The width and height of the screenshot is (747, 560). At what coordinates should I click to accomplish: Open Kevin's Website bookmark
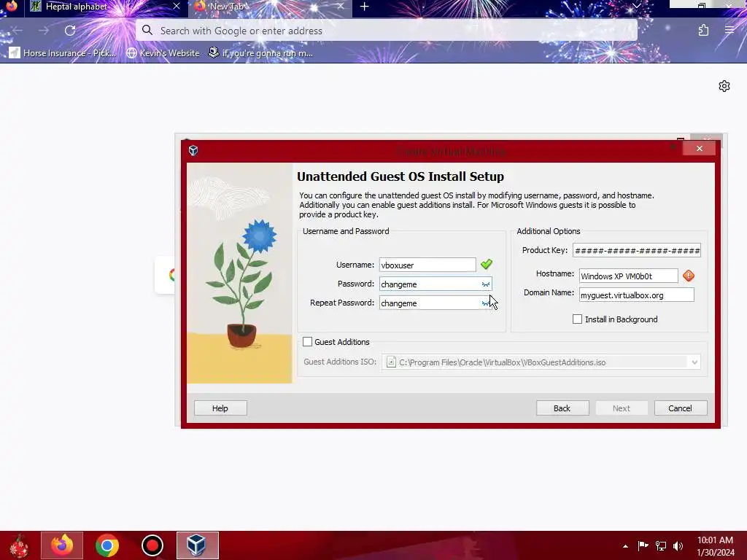click(163, 52)
